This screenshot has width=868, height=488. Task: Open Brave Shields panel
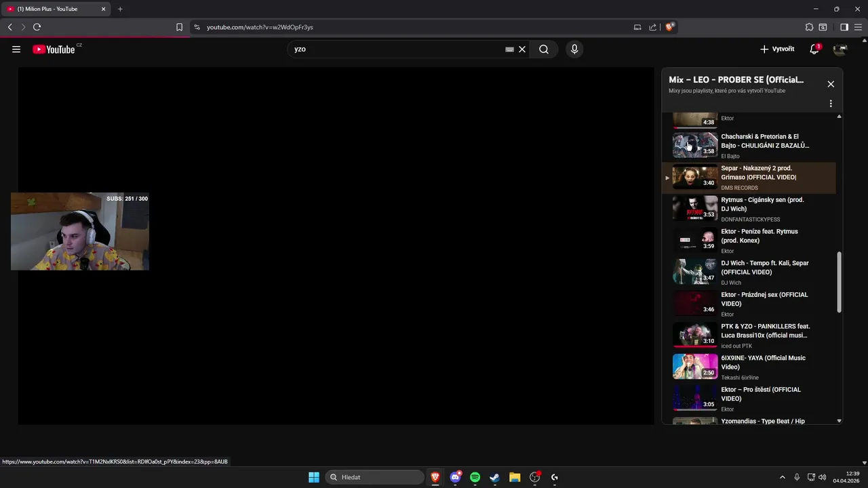[670, 27]
